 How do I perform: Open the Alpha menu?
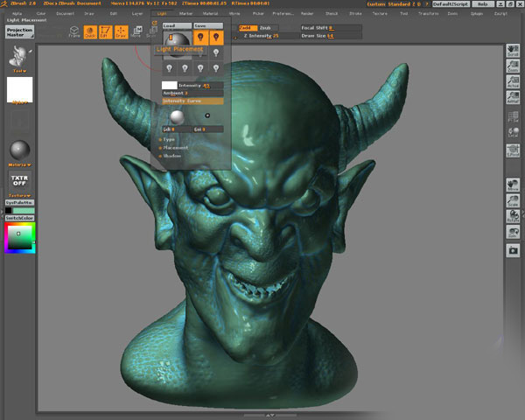tap(17, 14)
